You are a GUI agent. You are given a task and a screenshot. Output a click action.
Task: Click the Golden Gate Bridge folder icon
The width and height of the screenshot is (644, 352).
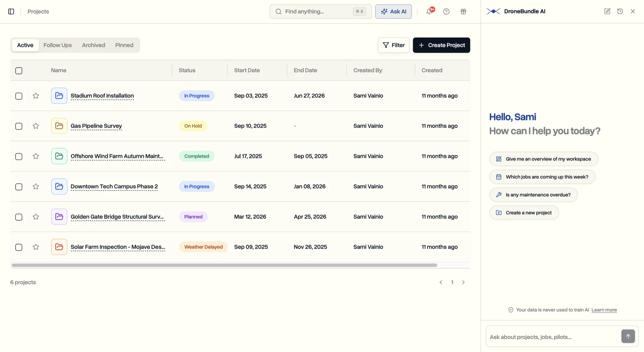coord(59,217)
